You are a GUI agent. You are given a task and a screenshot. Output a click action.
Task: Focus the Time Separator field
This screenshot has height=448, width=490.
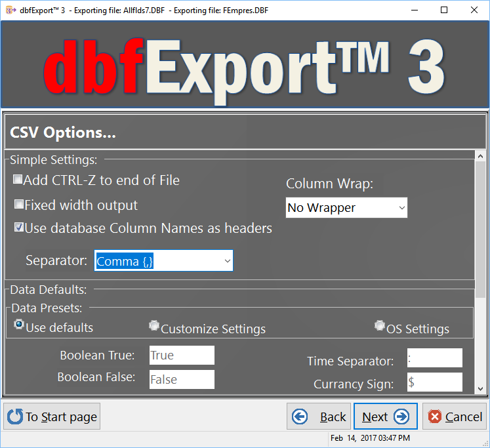coord(435,357)
